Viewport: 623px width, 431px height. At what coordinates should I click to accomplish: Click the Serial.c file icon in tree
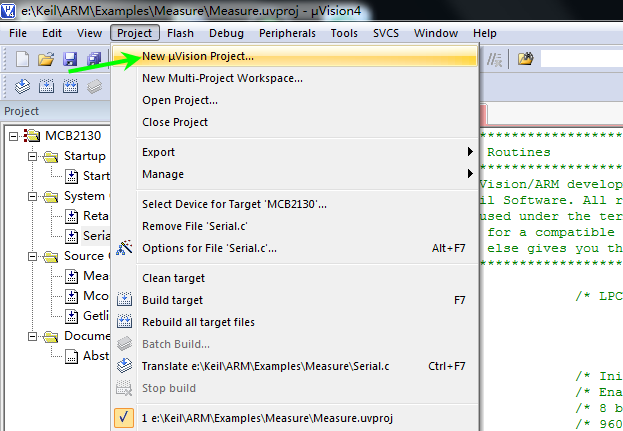tap(71, 236)
